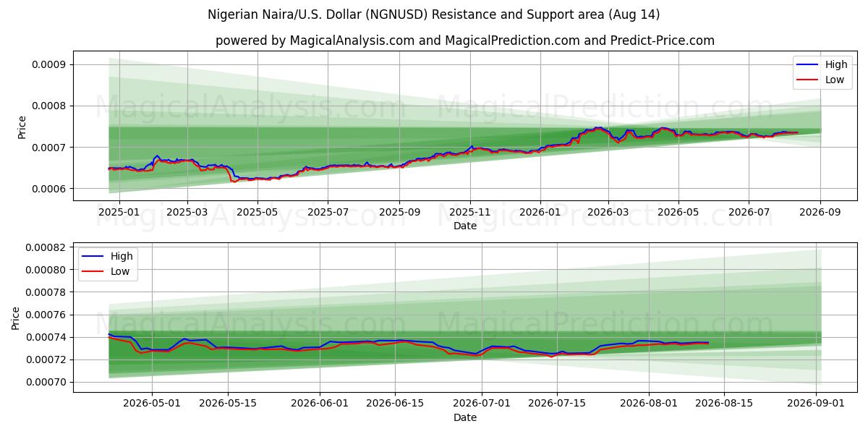Image resolution: width=868 pixels, height=434 pixels.
Task: Click the 2026-01 x-axis tick label
Action: pos(540,212)
